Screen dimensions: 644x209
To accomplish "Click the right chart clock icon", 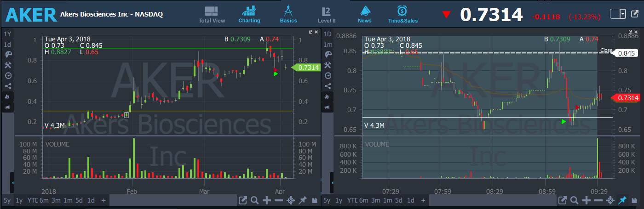I will pyautogui.click(x=328, y=75).
